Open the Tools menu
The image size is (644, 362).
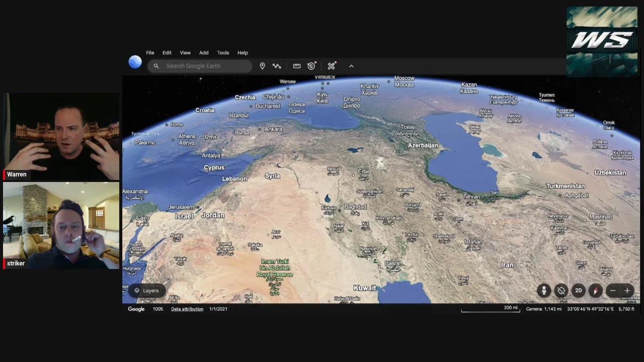coord(223,52)
